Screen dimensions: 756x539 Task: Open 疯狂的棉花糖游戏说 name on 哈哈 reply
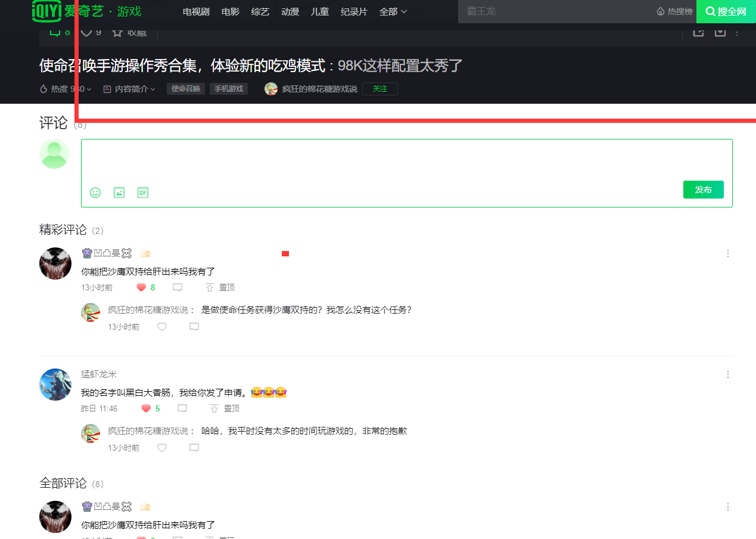148,431
